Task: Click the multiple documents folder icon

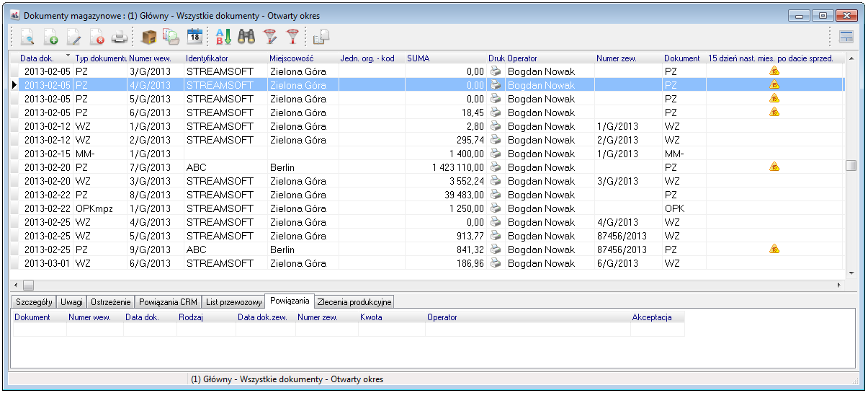Action: [x=171, y=37]
